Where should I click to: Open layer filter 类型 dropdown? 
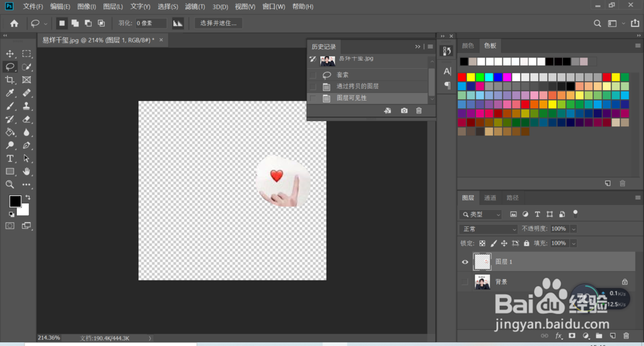tap(480, 215)
